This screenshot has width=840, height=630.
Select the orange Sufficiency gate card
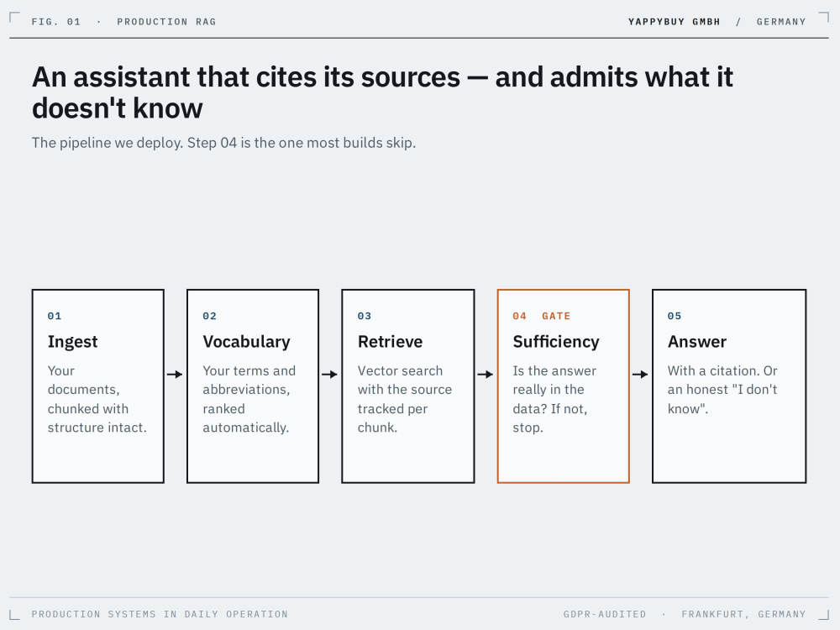[x=563, y=386]
